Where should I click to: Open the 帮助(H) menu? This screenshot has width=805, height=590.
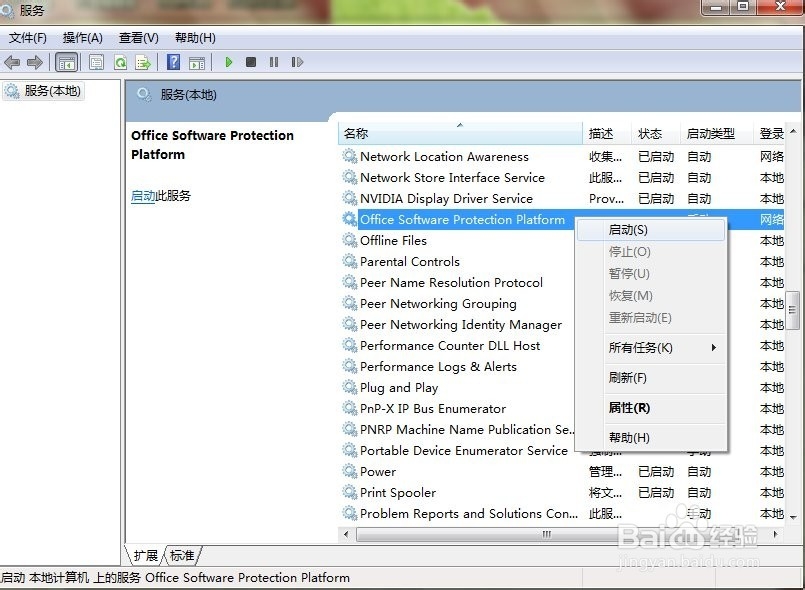point(195,37)
